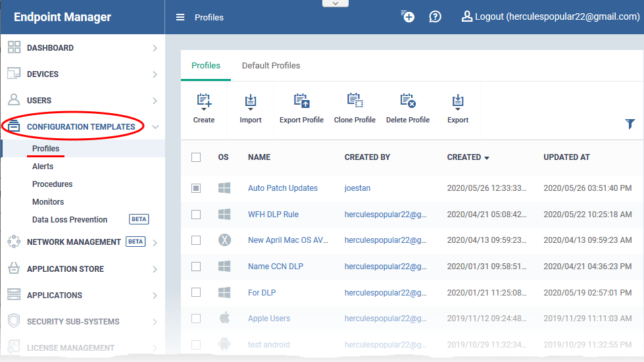Sort by the UPDATED AT column header

coord(566,157)
